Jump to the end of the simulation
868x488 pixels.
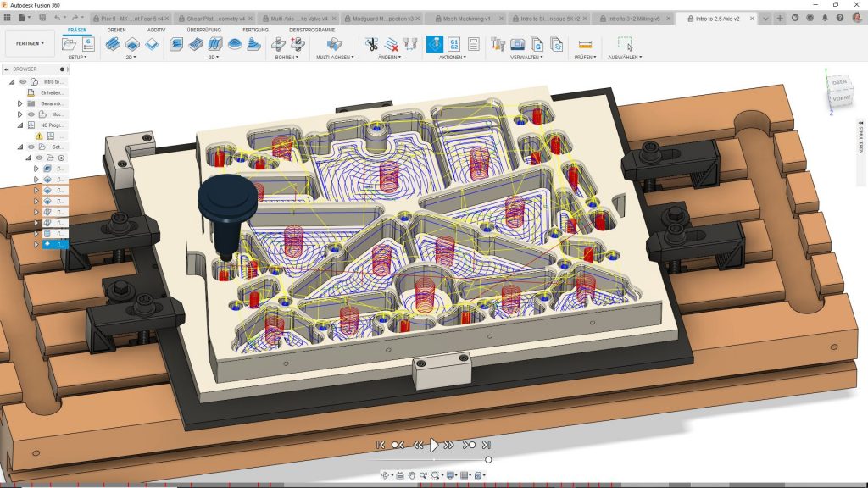487,445
